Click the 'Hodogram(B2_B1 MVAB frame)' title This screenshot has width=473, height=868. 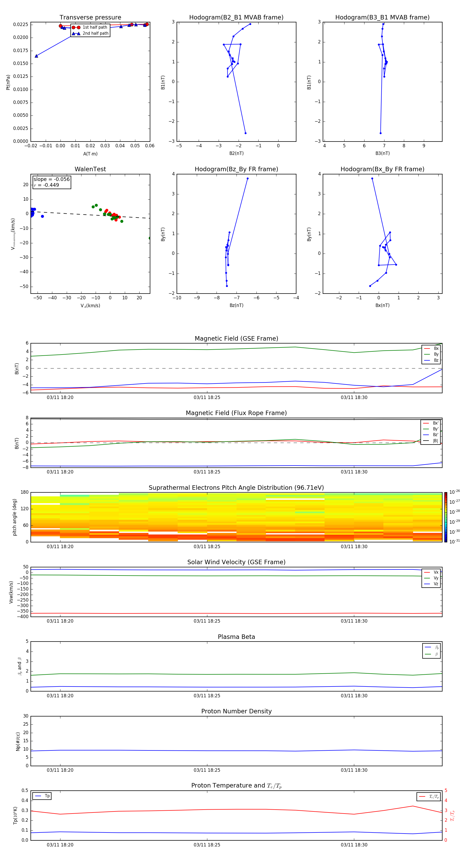click(x=236, y=18)
